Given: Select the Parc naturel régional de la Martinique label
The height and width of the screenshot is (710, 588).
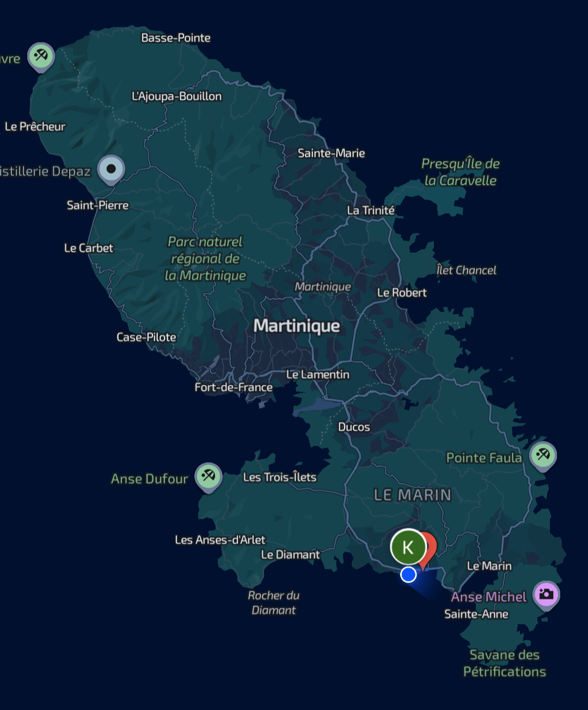Looking at the screenshot, I should [x=205, y=258].
